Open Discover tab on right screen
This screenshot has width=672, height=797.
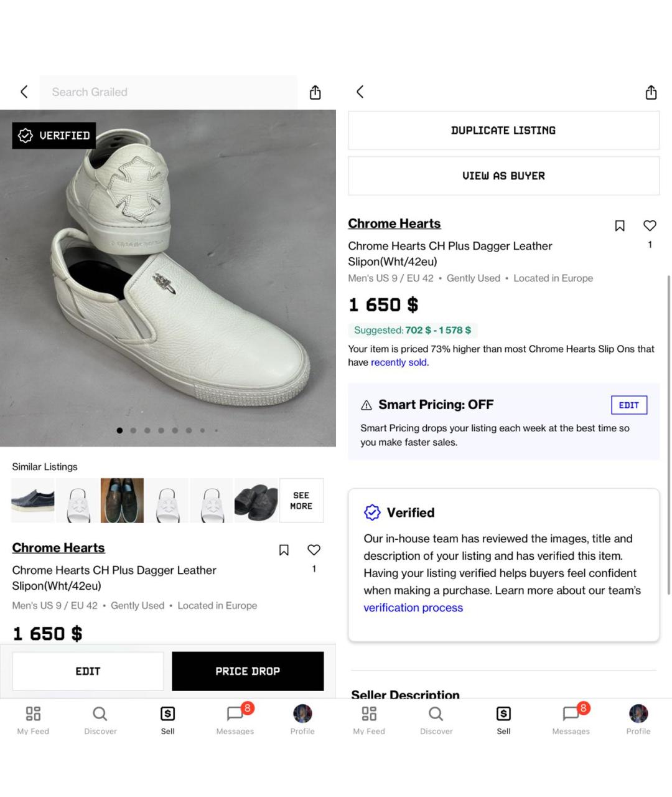tap(436, 719)
